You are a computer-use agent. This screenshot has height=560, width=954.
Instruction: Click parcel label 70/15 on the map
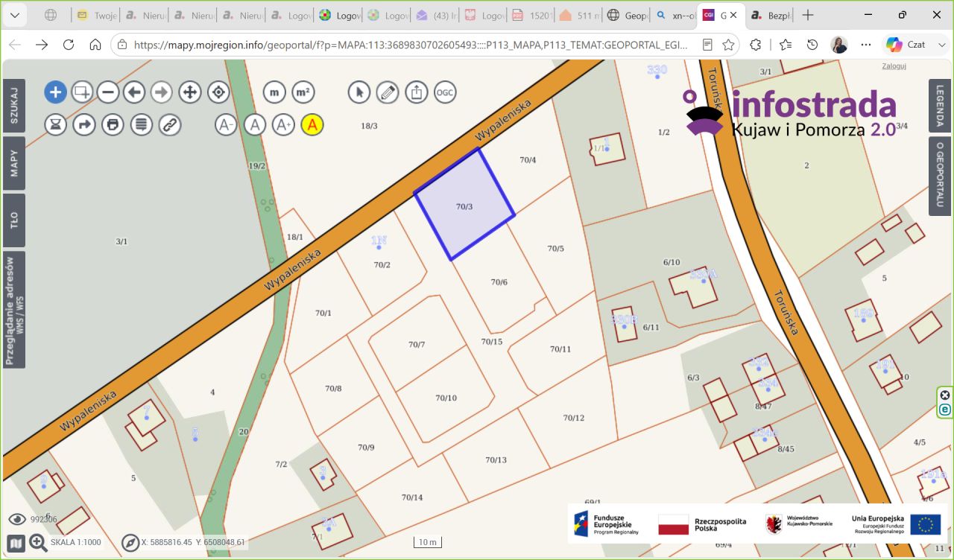(x=492, y=342)
